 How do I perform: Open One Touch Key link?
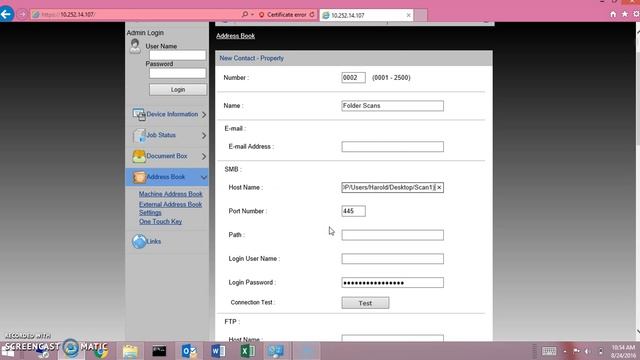click(160, 221)
